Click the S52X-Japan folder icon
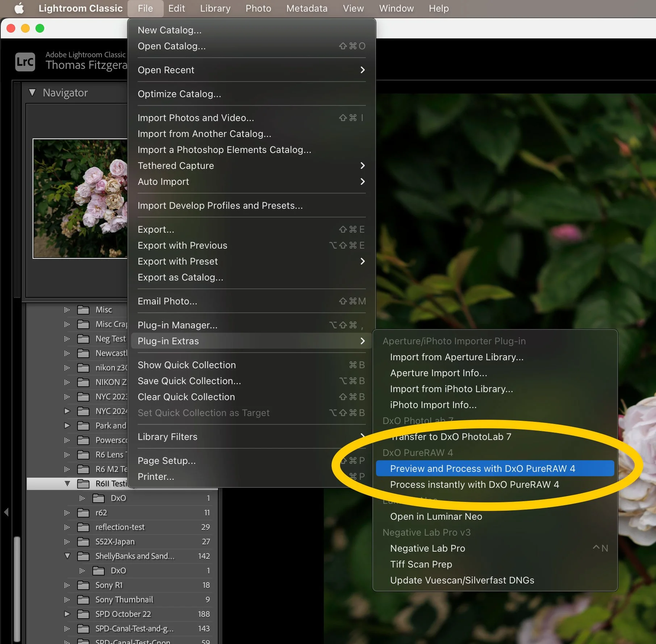656x644 pixels. click(83, 542)
